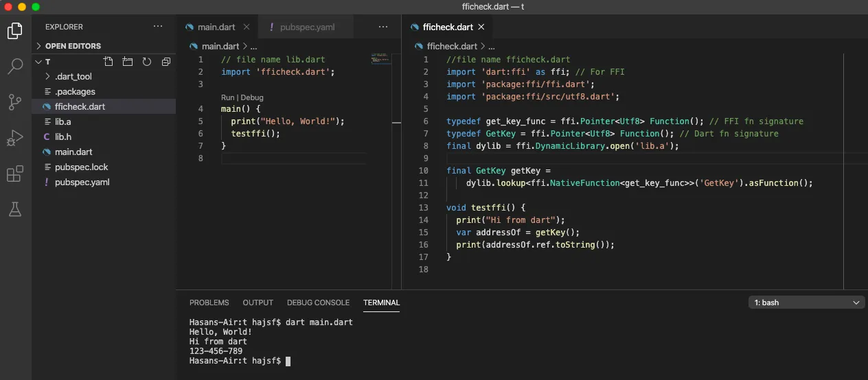
Task: Click Run code lens above main()
Action: click(228, 97)
